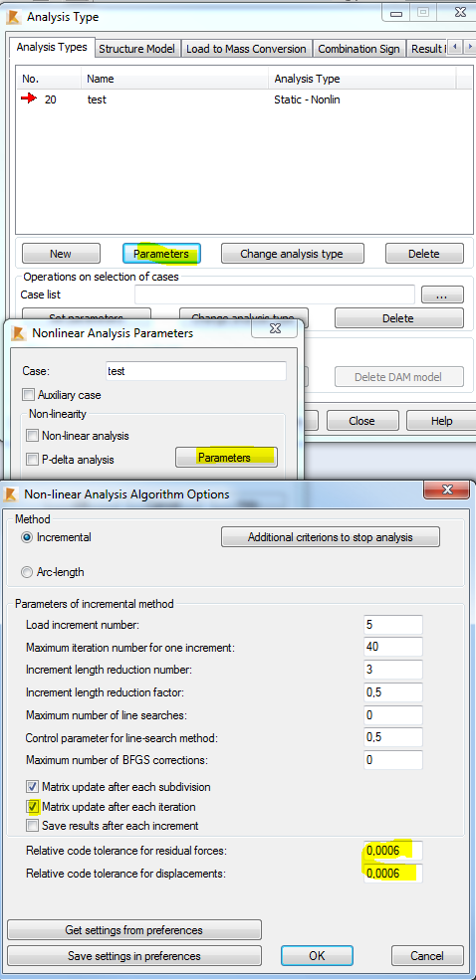Select the Arc-length method radio button
This screenshot has height=980, width=476.
click(x=27, y=572)
